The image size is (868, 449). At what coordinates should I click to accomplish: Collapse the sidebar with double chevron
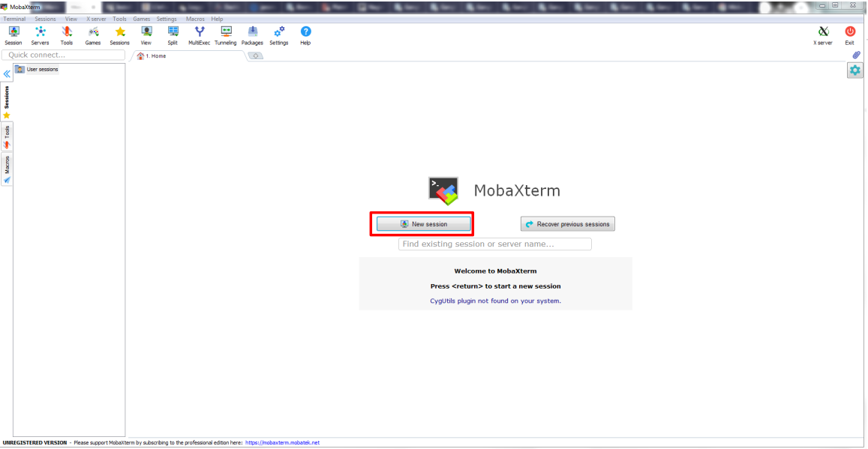[7, 73]
